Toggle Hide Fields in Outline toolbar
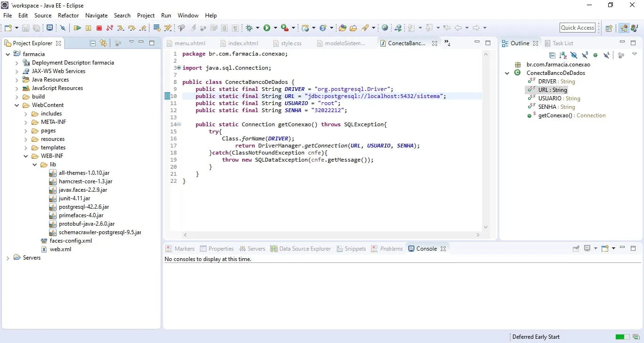 click(574, 56)
